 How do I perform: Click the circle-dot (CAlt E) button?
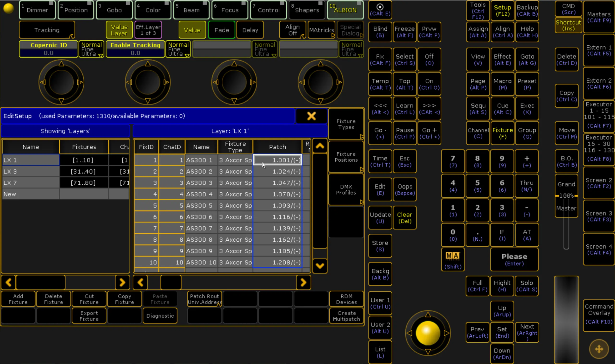[x=380, y=10]
